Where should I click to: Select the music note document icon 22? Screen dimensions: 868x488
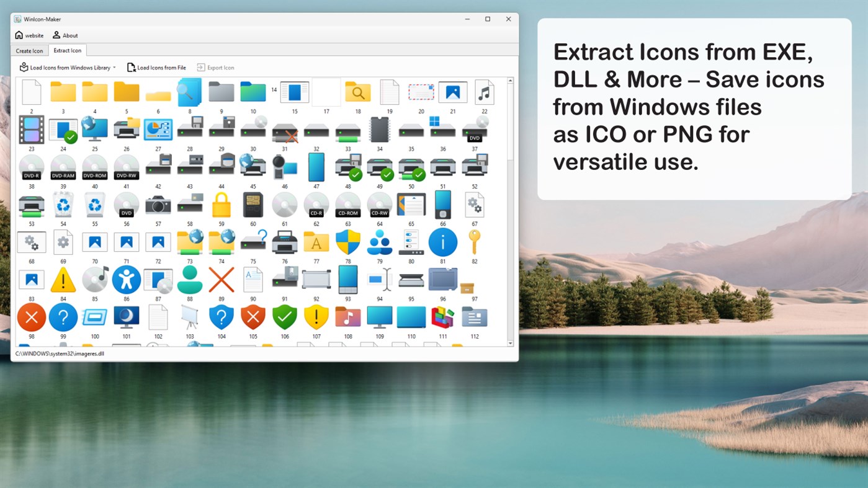(484, 91)
